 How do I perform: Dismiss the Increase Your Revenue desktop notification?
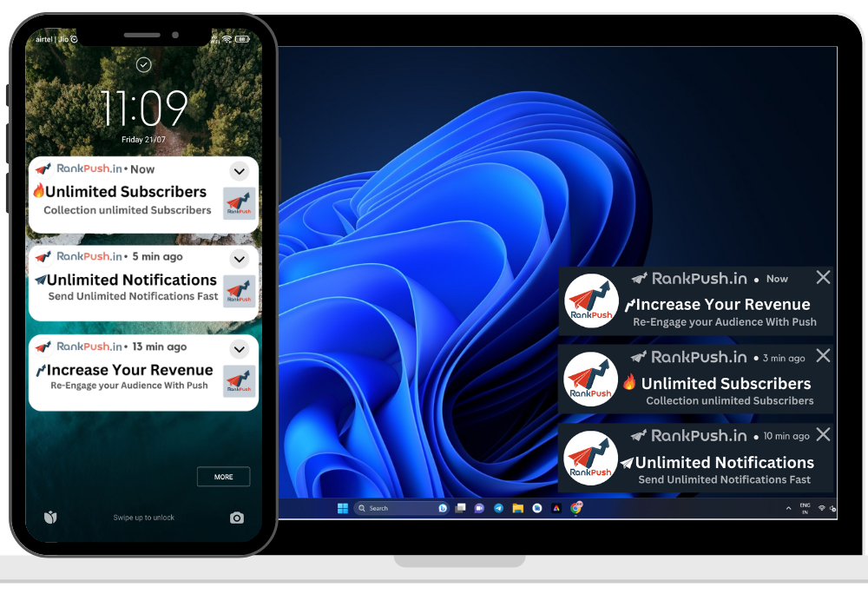823,277
